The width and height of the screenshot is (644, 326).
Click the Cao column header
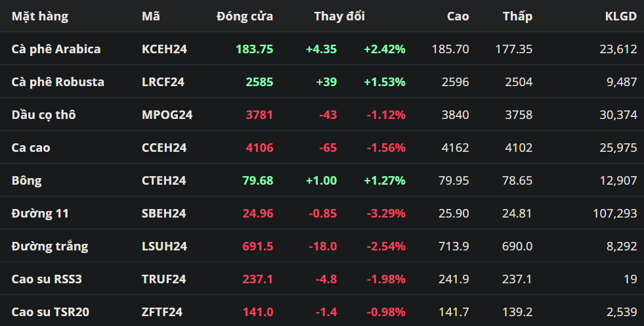458,16
